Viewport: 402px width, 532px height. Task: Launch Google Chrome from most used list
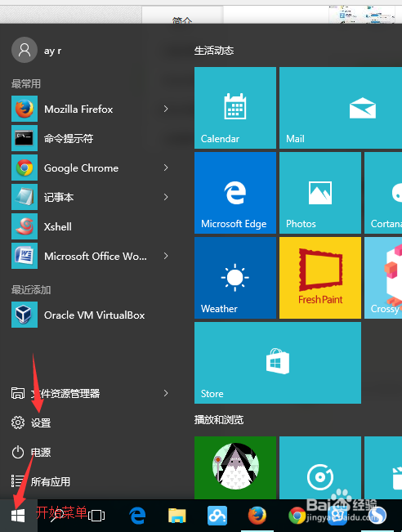[x=92, y=168]
